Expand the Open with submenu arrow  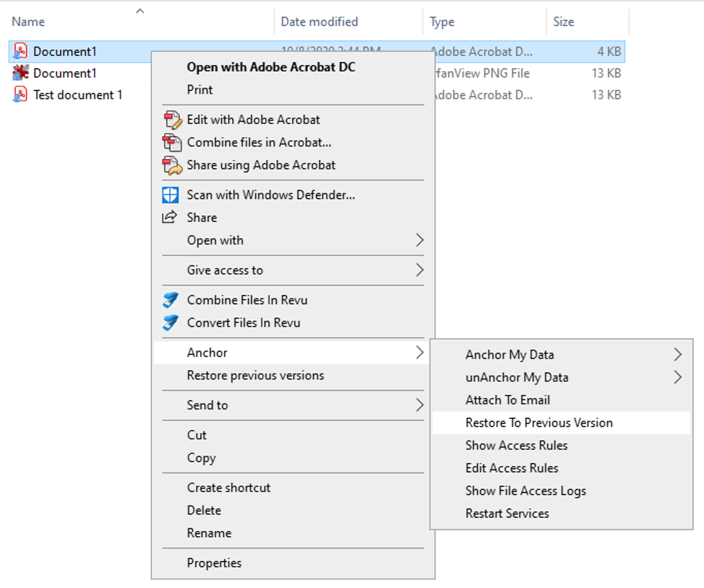[420, 240]
